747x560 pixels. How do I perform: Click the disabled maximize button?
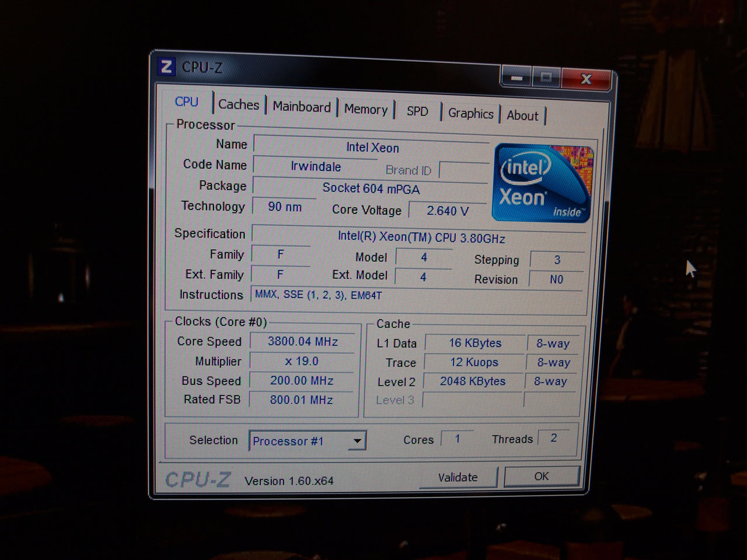point(546,78)
